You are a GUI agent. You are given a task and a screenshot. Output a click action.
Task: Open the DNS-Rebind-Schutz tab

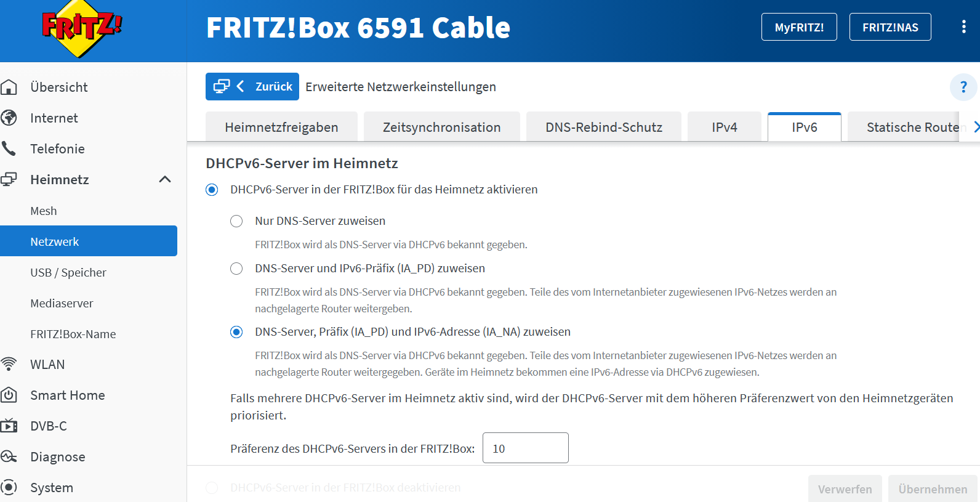tap(603, 128)
